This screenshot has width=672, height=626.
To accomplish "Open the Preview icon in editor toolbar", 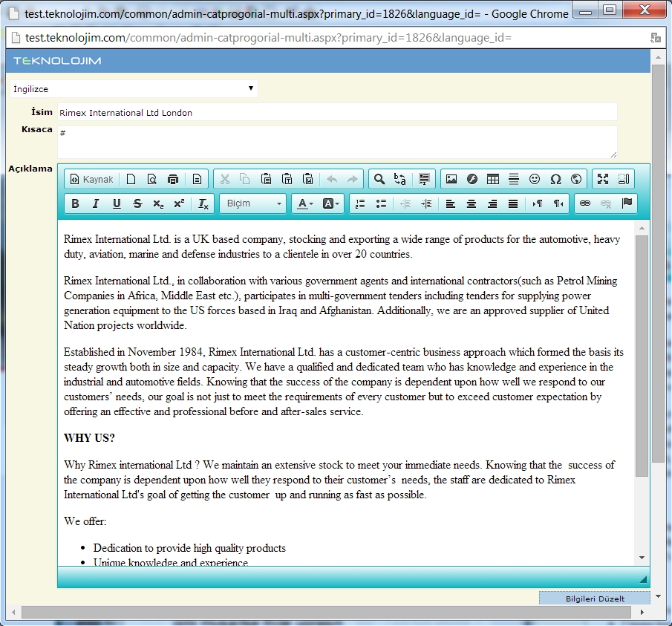I will tap(151, 179).
